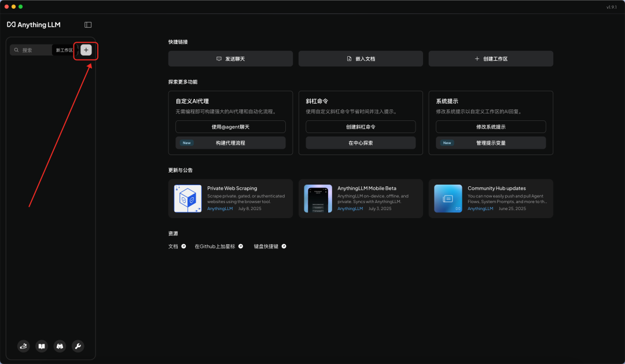The width and height of the screenshot is (625, 364).
Task: Click the green macOS full-screen button
Action: pyautogui.click(x=20, y=7)
